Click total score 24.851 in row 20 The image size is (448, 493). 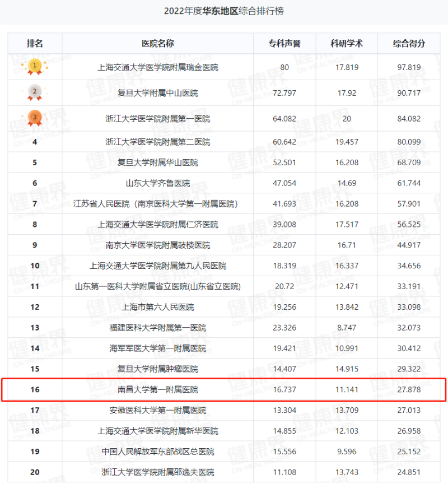point(409,472)
